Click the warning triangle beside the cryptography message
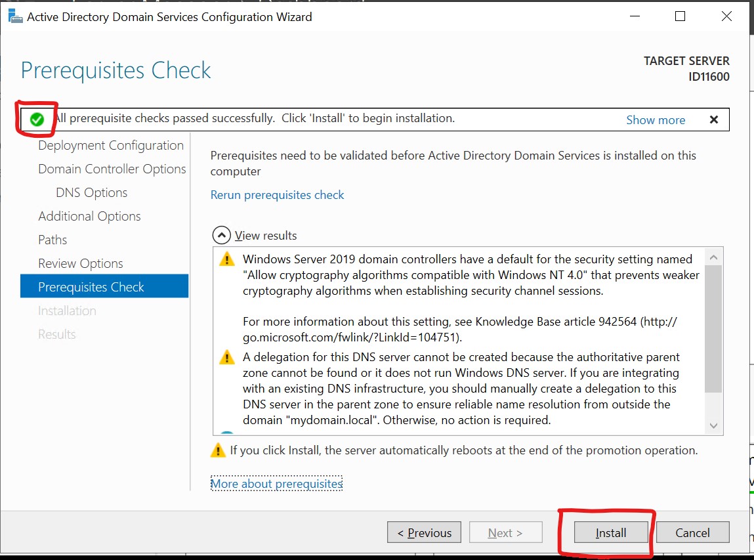This screenshot has width=754, height=560. tap(226, 259)
